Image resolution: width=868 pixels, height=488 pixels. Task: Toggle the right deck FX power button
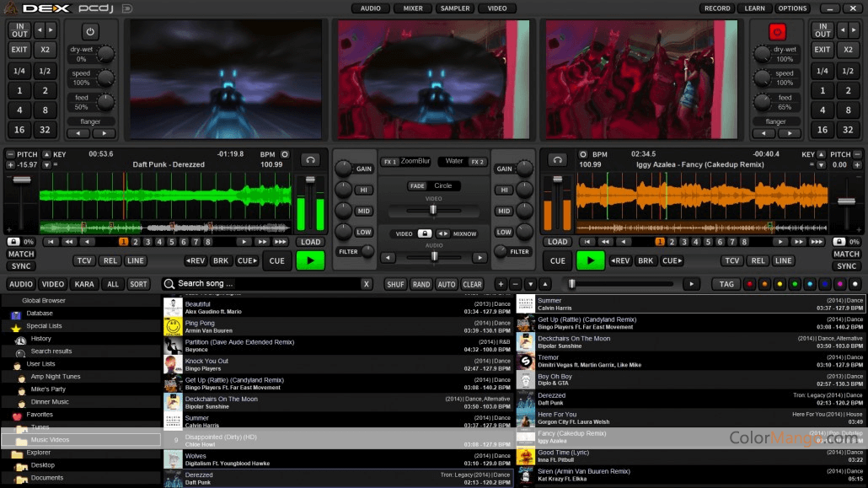(x=777, y=32)
